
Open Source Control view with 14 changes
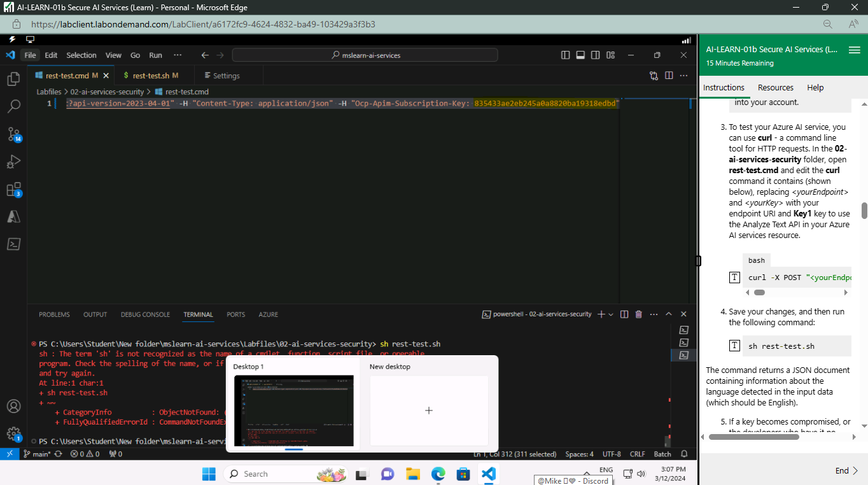coord(13,134)
